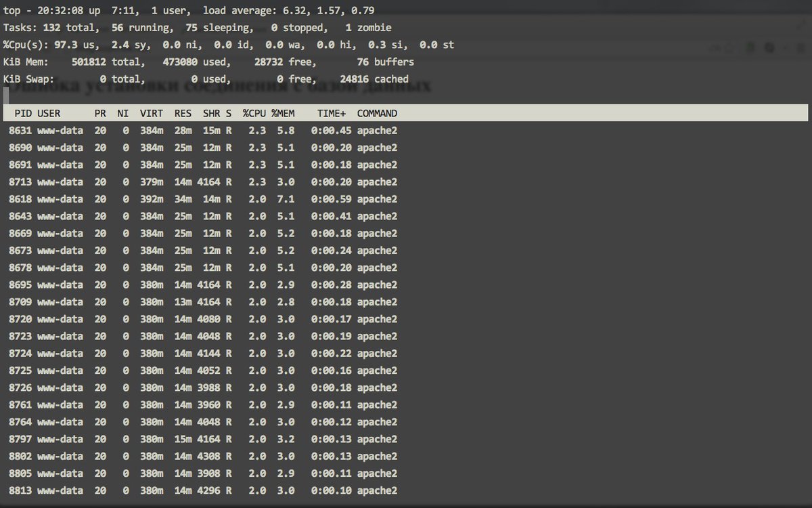
Task: Click the VIRT column header
Action: (152, 113)
